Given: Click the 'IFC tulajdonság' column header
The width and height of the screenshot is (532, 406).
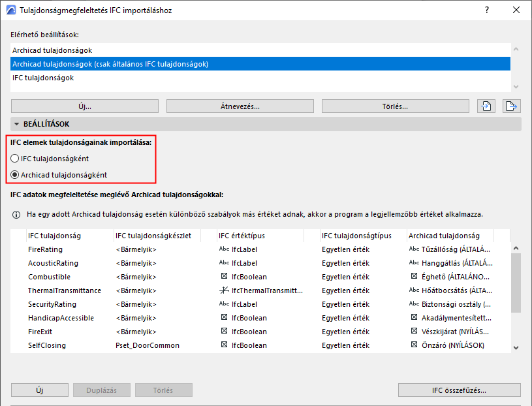Looking at the screenshot, I should [70, 236].
